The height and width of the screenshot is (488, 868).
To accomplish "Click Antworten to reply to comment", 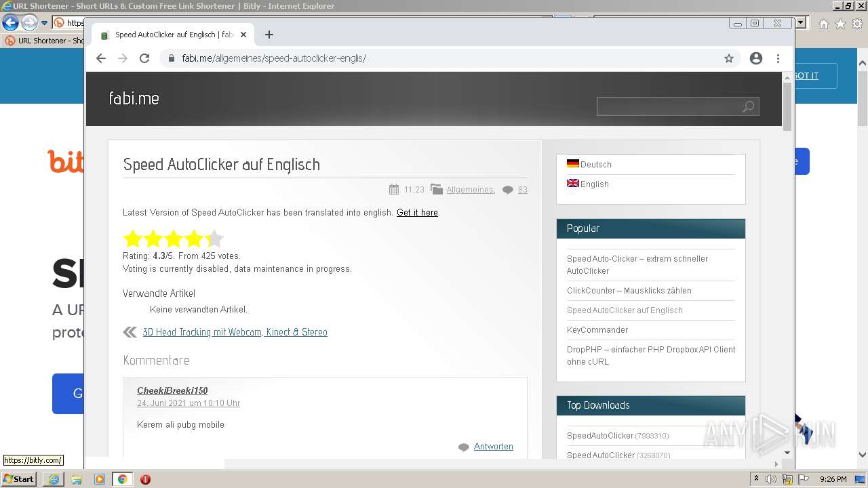I will [494, 447].
